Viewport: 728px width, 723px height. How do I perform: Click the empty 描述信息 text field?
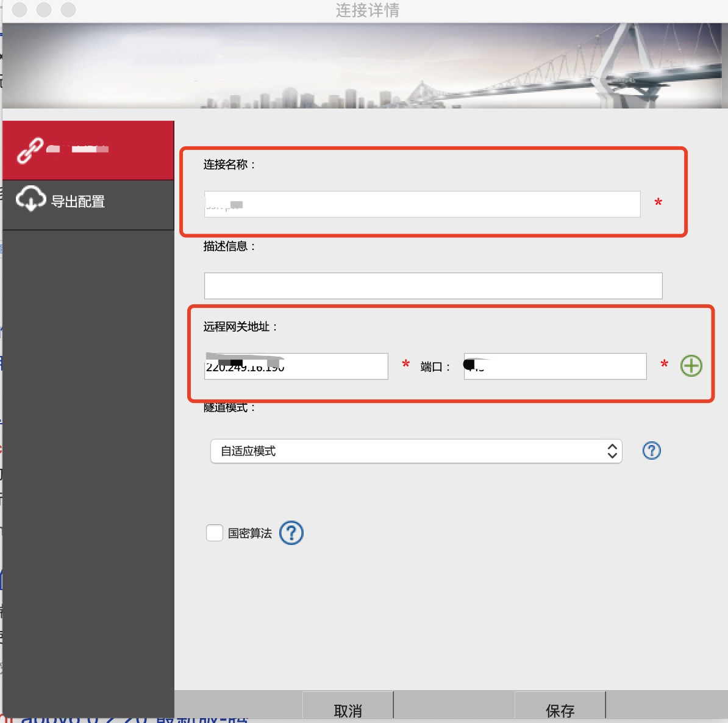click(433, 285)
